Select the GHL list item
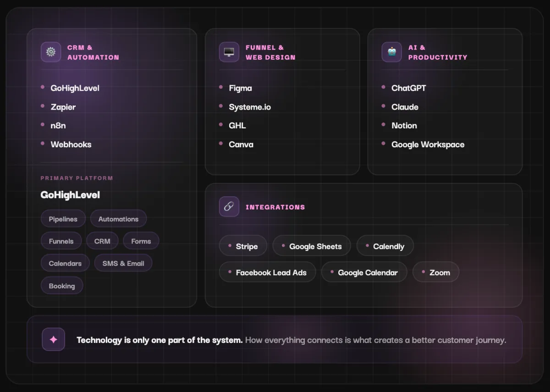 237,126
